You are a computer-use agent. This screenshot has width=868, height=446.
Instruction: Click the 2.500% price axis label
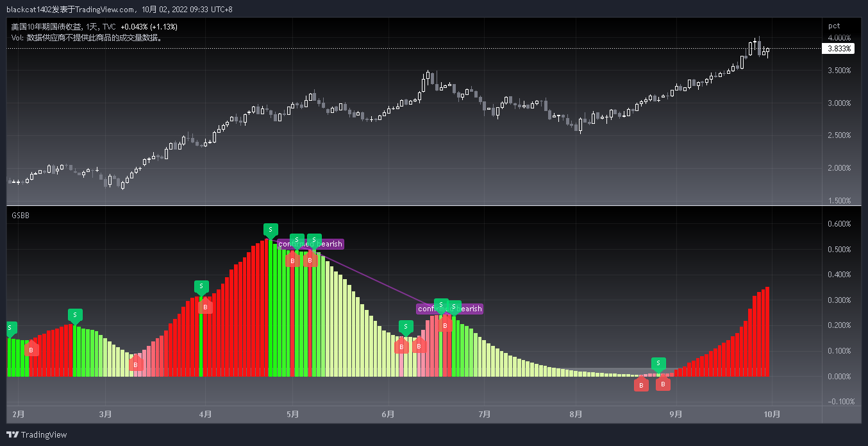(x=839, y=135)
